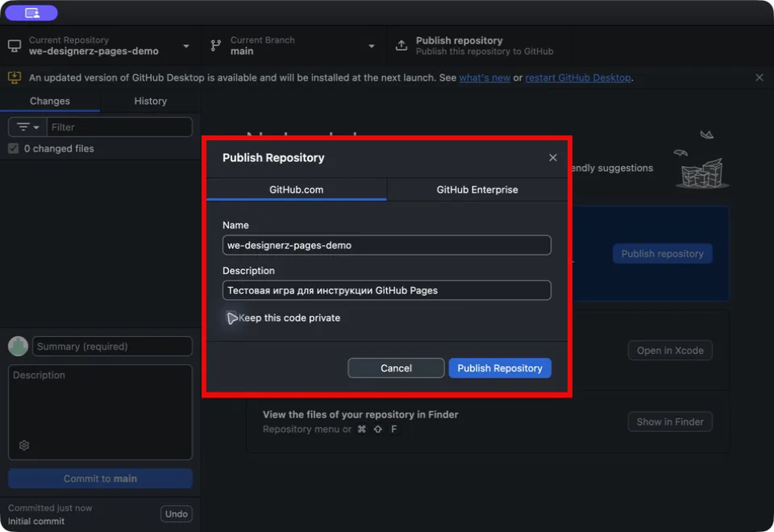
Task: Click the Cancel button
Action: [396, 368]
